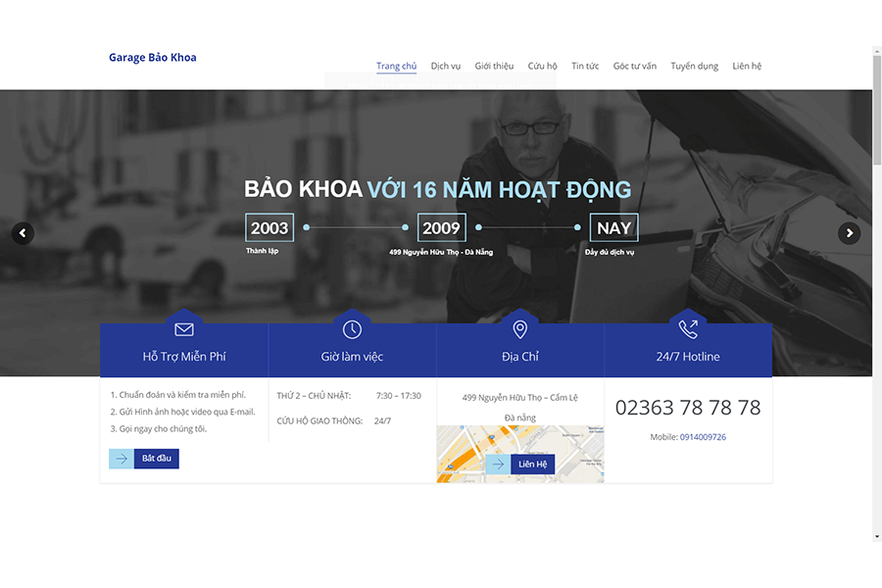Click the phone icon above 24/7 Hotline
This screenshot has width=882, height=588.
pos(687,328)
